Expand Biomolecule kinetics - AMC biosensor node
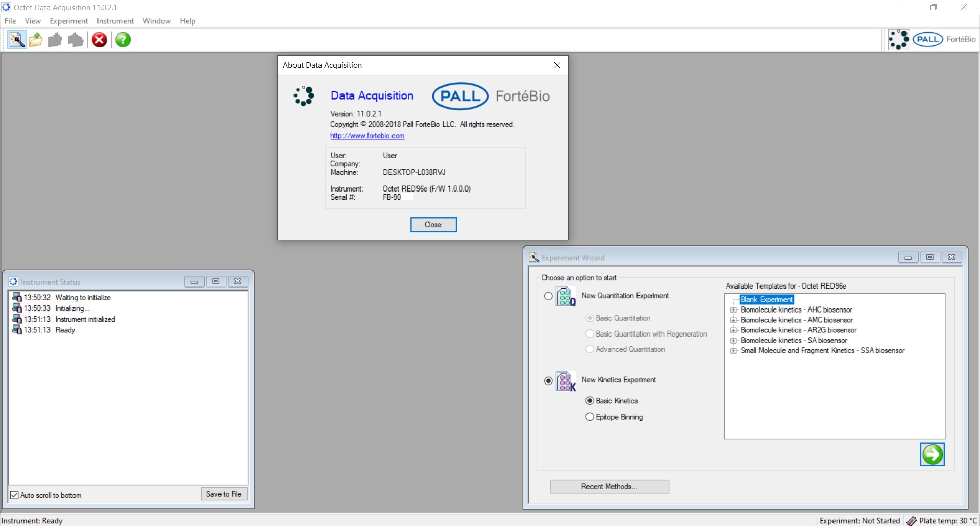Viewport: 980px width, 526px height. tap(733, 320)
